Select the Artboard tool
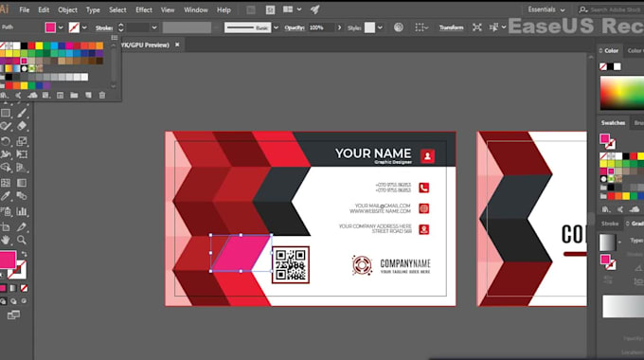644x360 pixels. [6, 226]
